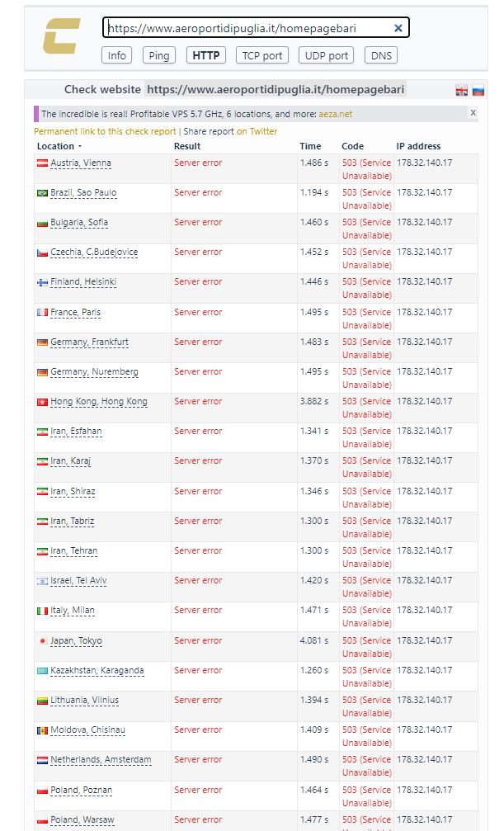Click the Austria flag icon
The width and height of the screenshot is (504, 831).
coord(42,163)
